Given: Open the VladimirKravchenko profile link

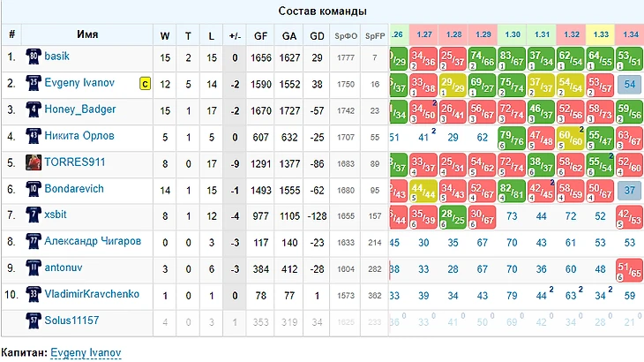Looking at the screenshot, I should (x=92, y=294).
